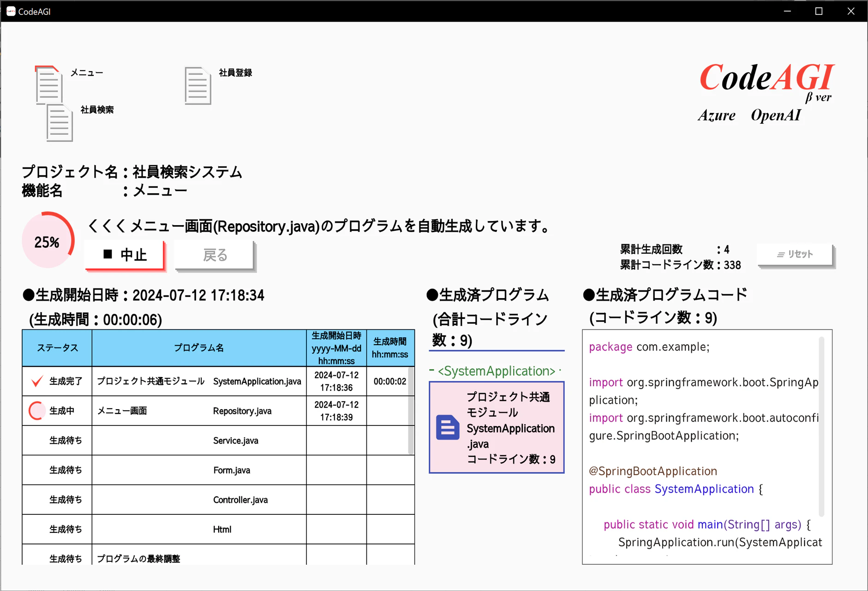Click the package com.example; code line

(649, 347)
